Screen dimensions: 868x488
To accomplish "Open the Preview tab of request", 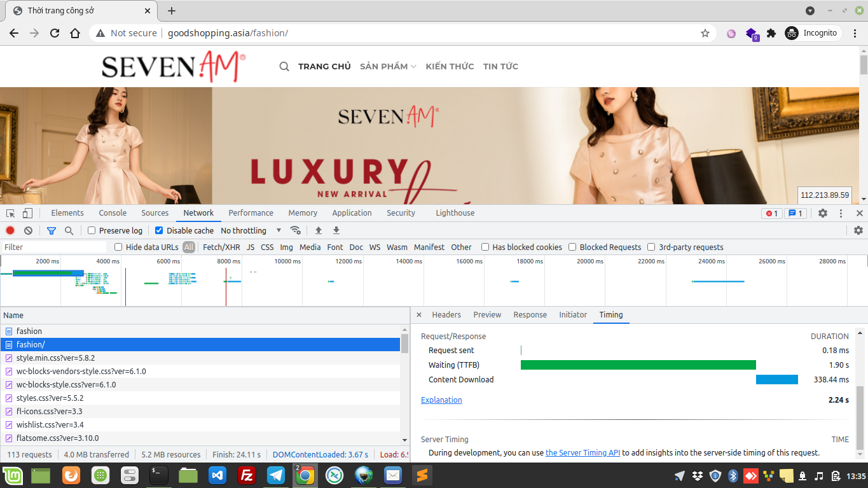I will coord(487,315).
